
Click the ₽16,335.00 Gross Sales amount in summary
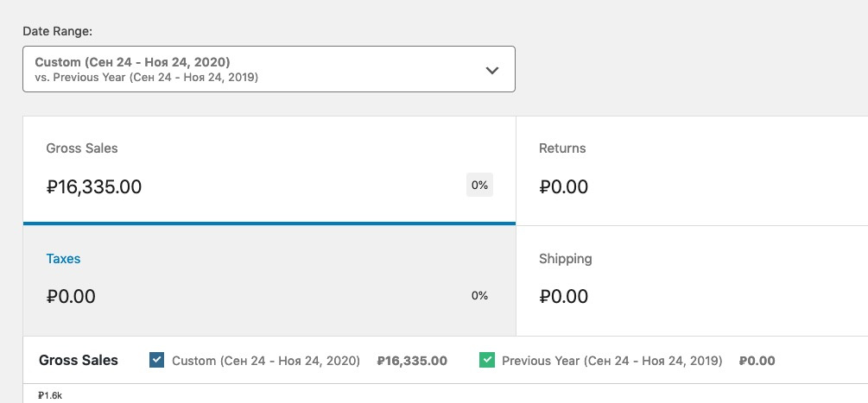tap(94, 186)
